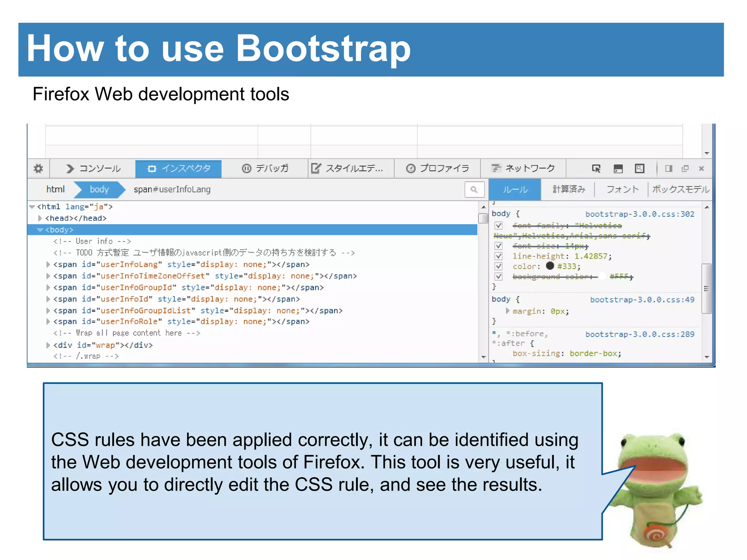The height and width of the screenshot is (560, 747).
Task: Open the デバッガ (Debugger) tab
Action: pos(265,168)
